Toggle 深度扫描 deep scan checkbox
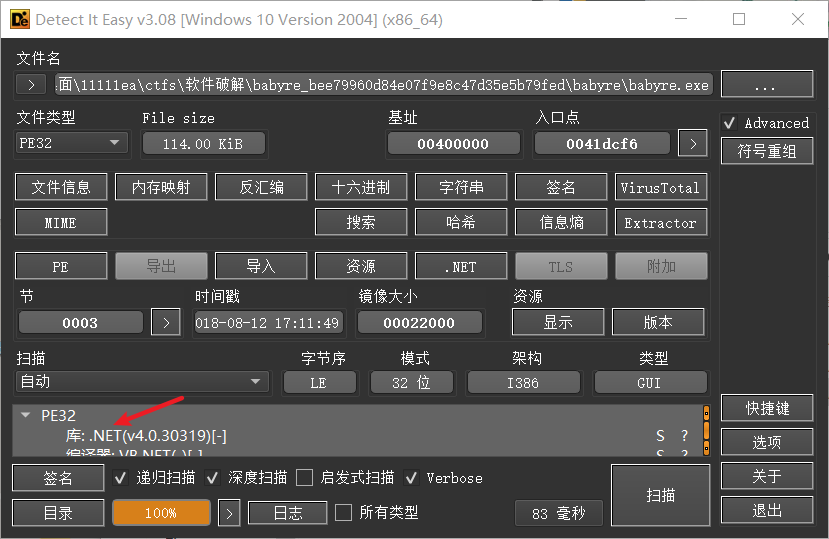Viewport: 829px width, 539px height. pos(213,478)
